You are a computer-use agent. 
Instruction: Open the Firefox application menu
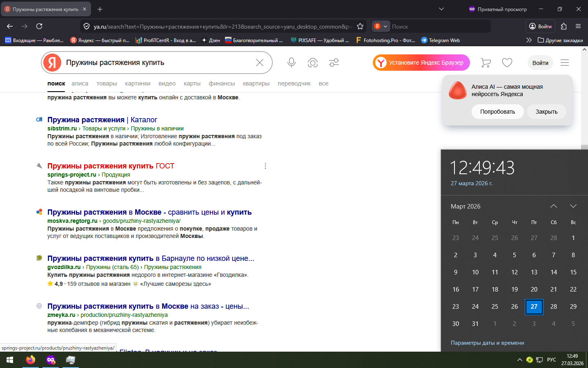click(578, 26)
